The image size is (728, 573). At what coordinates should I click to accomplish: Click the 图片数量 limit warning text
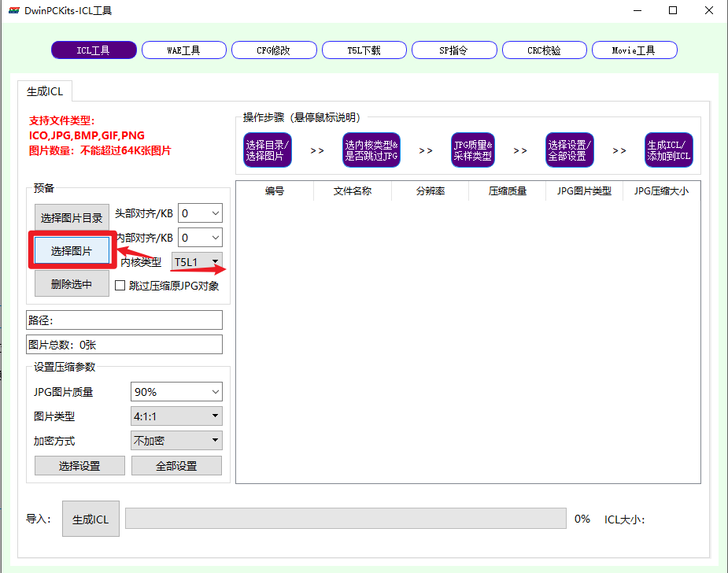coord(100,150)
